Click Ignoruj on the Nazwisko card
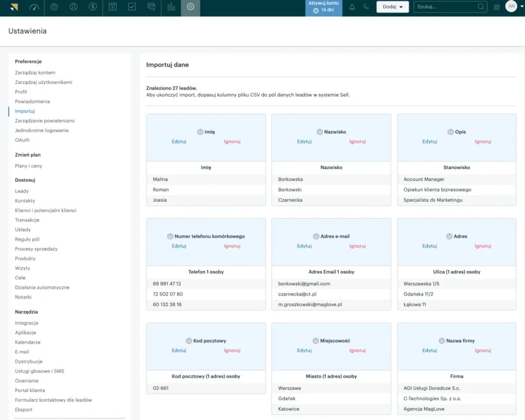Image resolution: width=525 pixels, height=420 pixels. click(x=357, y=141)
